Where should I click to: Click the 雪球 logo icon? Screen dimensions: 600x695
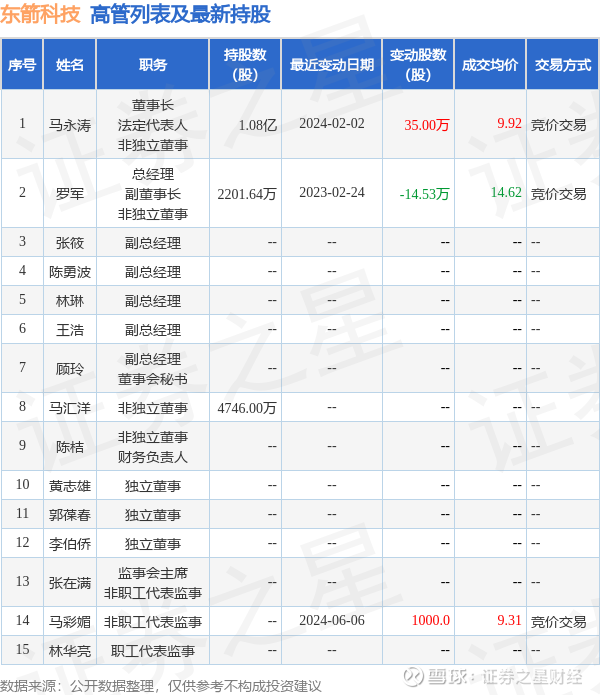(x=413, y=676)
